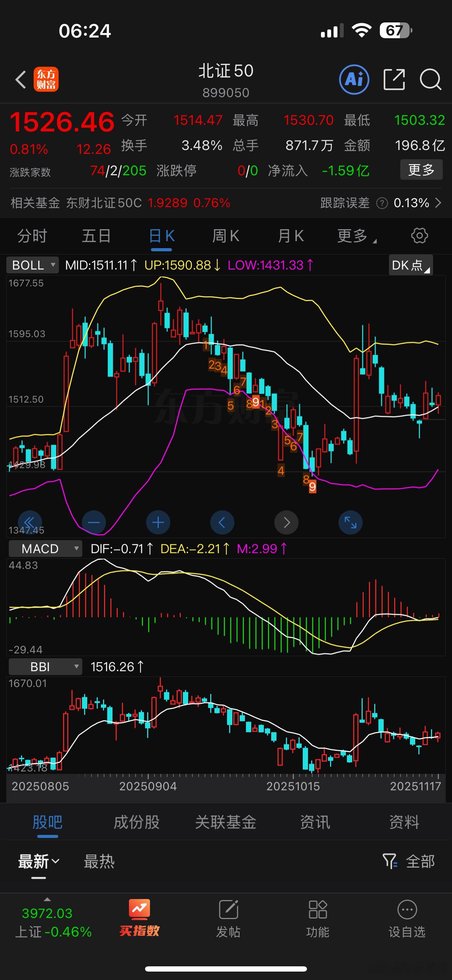Open the 功能 grid icon
The width and height of the screenshot is (452, 980).
[318, 910]
